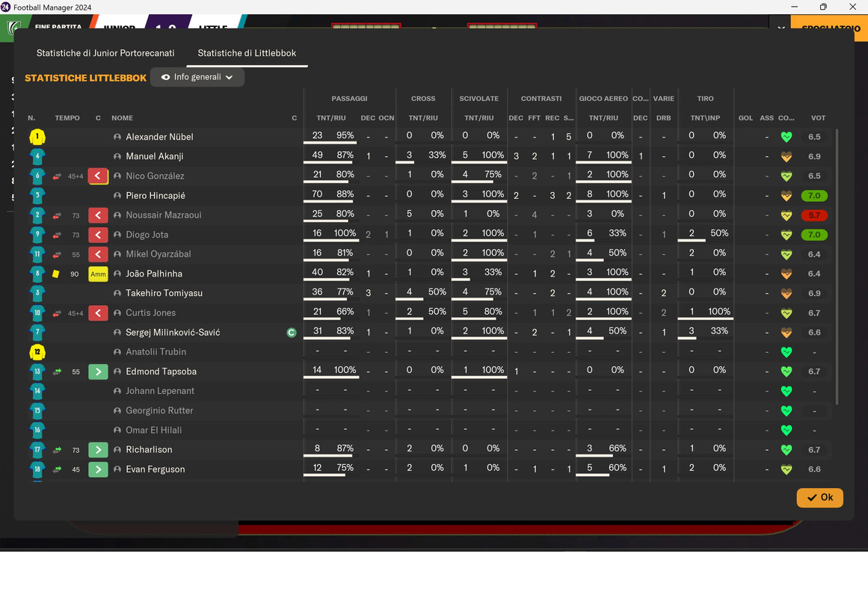Click Diogo Jota's green 7.0 rating

pos(813,235)
